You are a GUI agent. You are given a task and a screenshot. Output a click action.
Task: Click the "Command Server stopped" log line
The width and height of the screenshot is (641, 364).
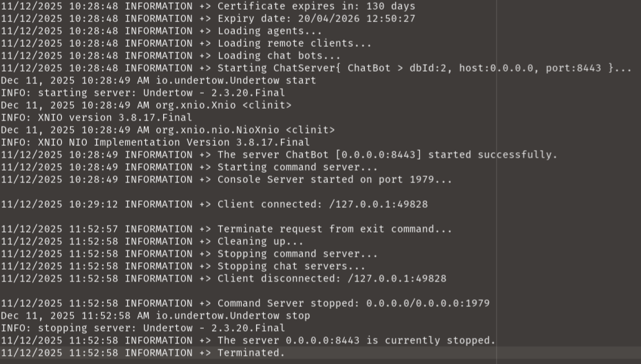tap(353, 303)
